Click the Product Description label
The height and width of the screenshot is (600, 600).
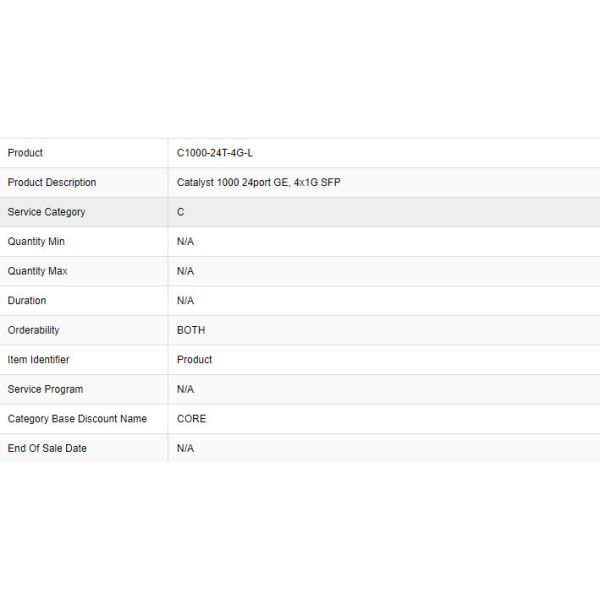coord(52,182)
